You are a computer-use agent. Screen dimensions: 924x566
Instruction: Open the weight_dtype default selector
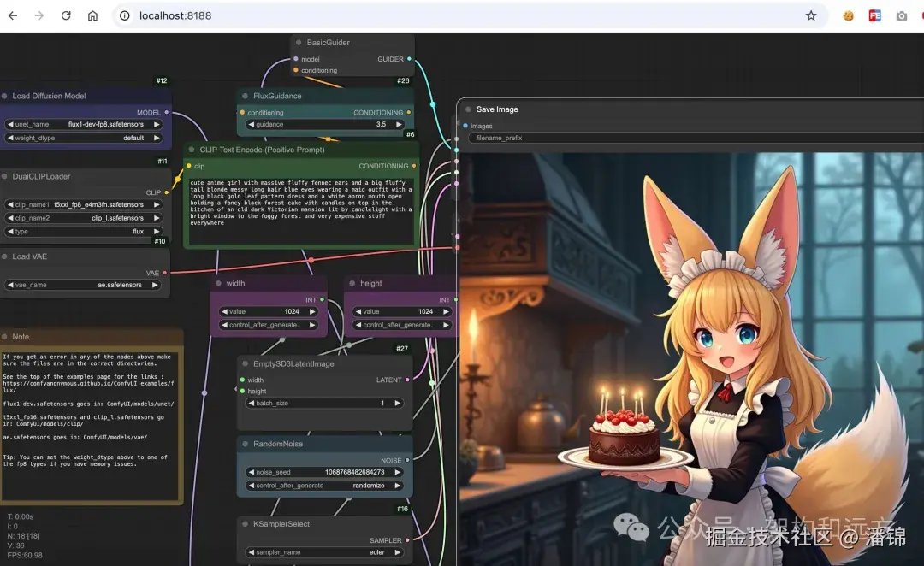(83, 138)
